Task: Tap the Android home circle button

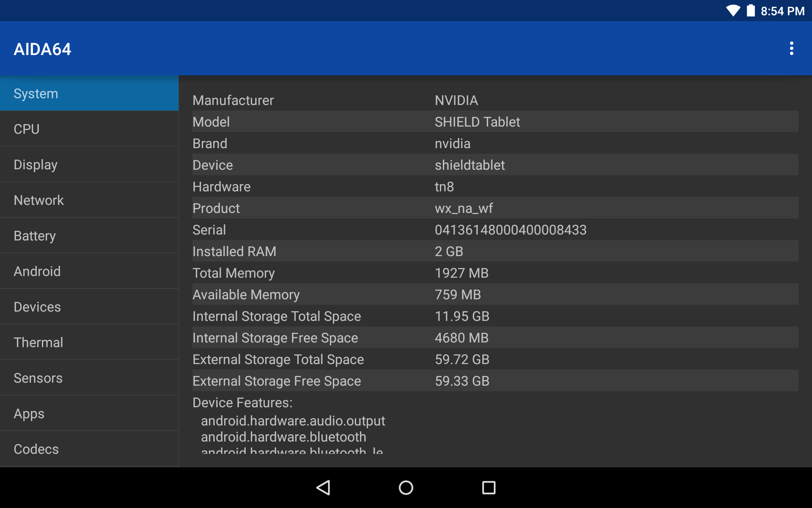Action: (406, 488)
